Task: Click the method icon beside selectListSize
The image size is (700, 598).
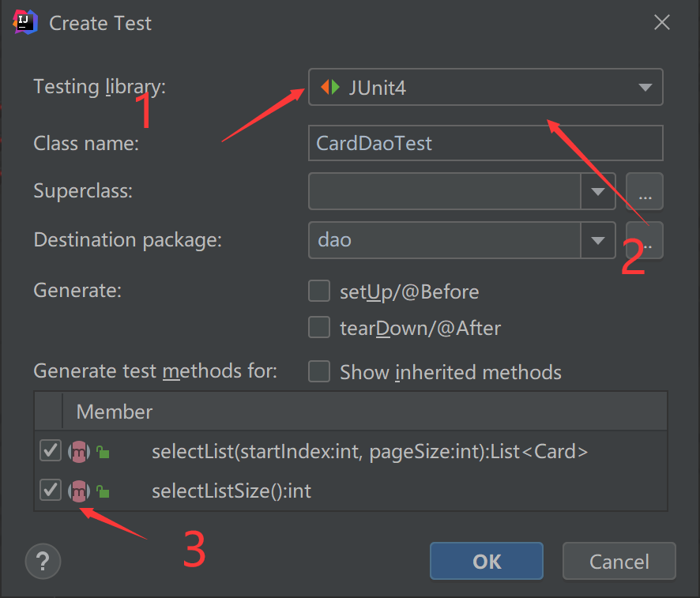Action: click(x=79, y=491)
